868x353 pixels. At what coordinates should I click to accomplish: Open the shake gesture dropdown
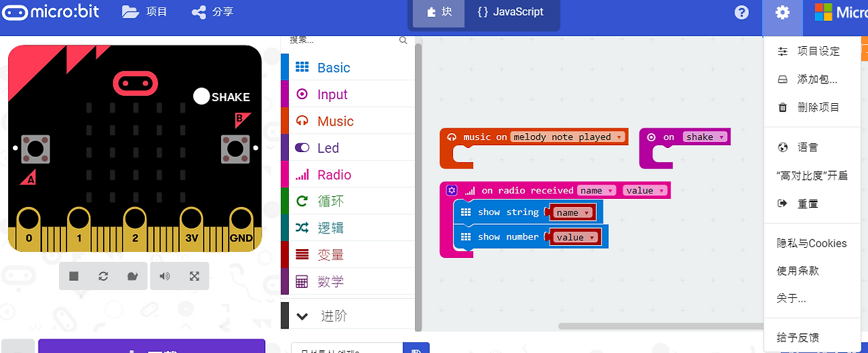705,136
